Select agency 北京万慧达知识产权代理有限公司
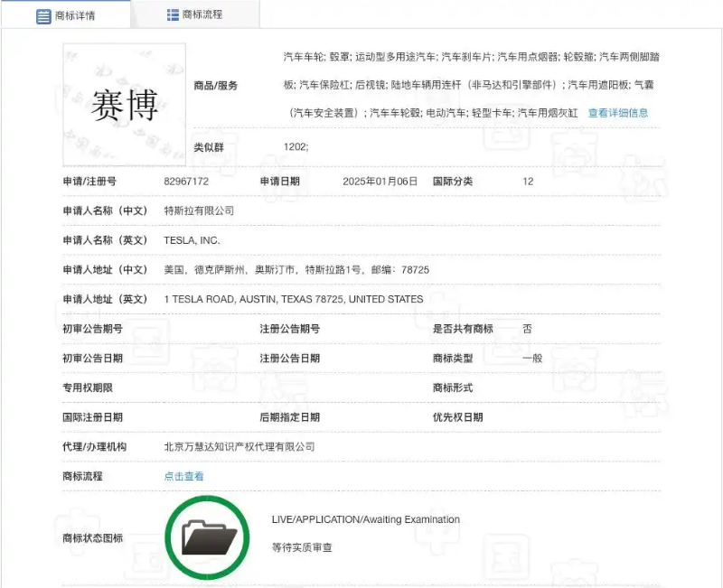723x588 pixels. 239,446
